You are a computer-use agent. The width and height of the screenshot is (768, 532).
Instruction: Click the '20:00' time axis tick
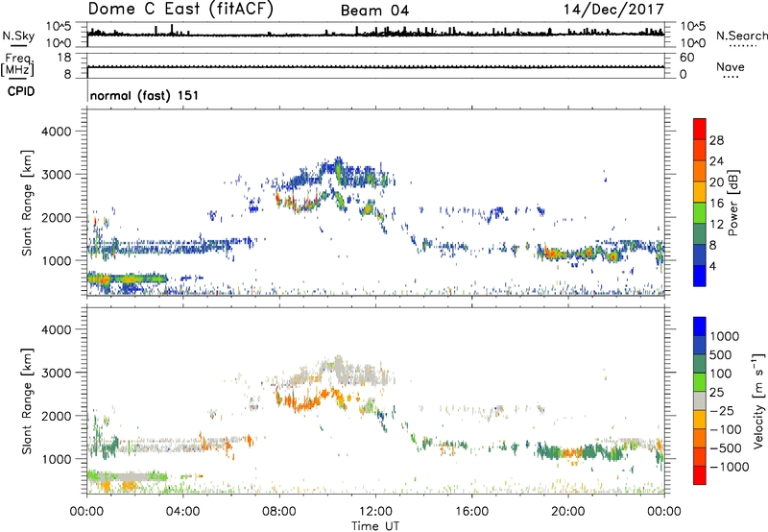pyautogui.click(x=568, y=512)
